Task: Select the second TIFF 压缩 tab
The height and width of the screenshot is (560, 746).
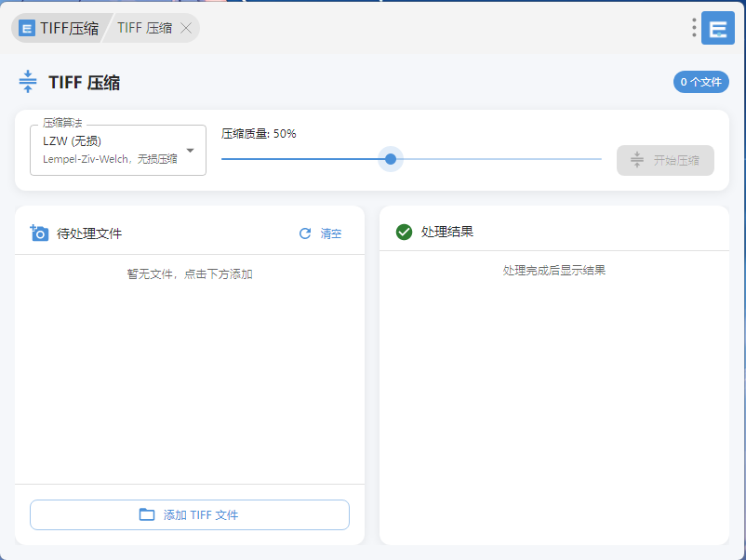Action: [x=144, y=28]
